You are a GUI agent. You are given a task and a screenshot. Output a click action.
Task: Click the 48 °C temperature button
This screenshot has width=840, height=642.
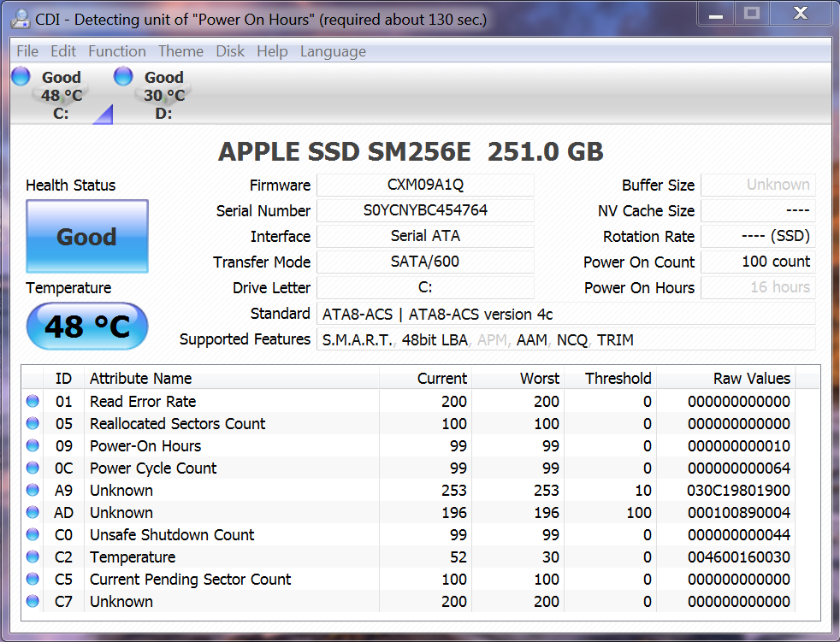(x=86, y=327)
